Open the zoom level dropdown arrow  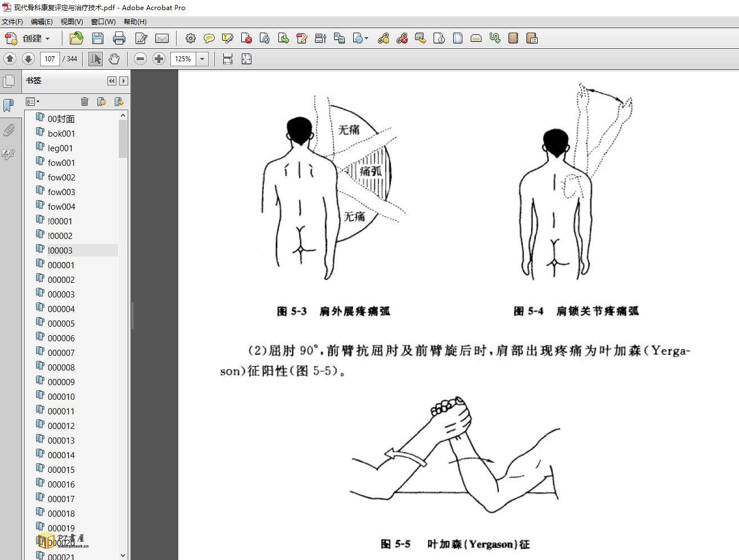point(202,58)
